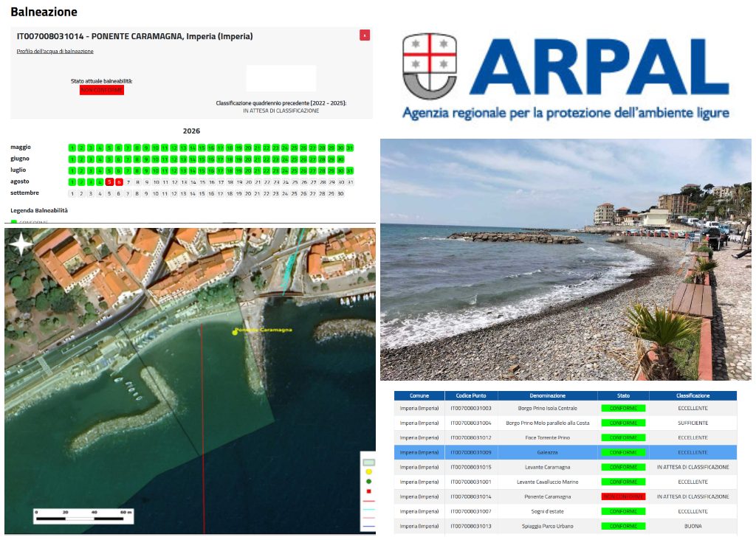Select day 31 in the maggio row

(349, 148)
